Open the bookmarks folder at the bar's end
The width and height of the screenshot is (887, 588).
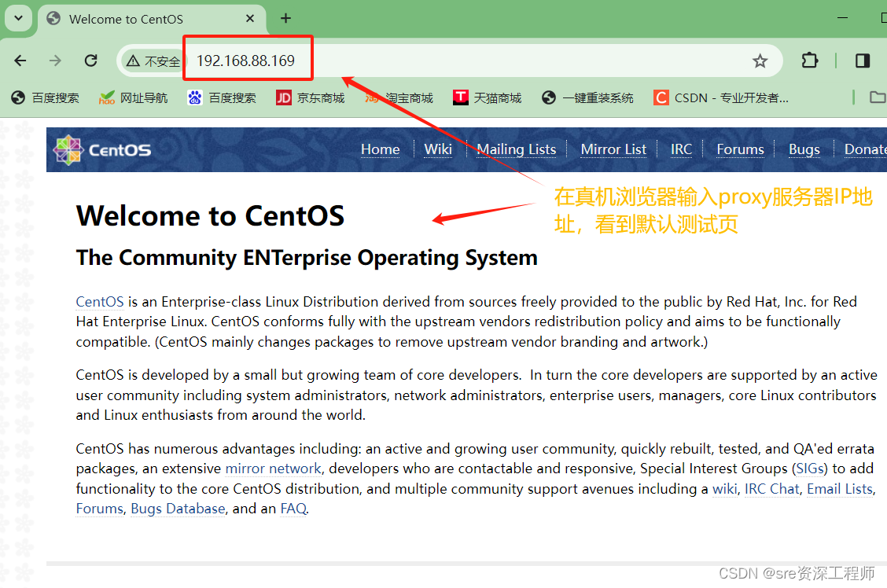click(877, 97)
